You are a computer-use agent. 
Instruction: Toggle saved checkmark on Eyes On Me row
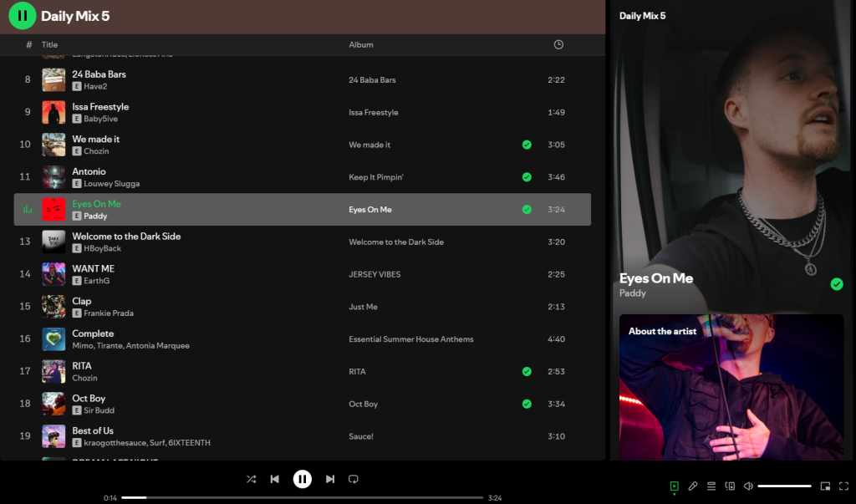coord(527,209)
